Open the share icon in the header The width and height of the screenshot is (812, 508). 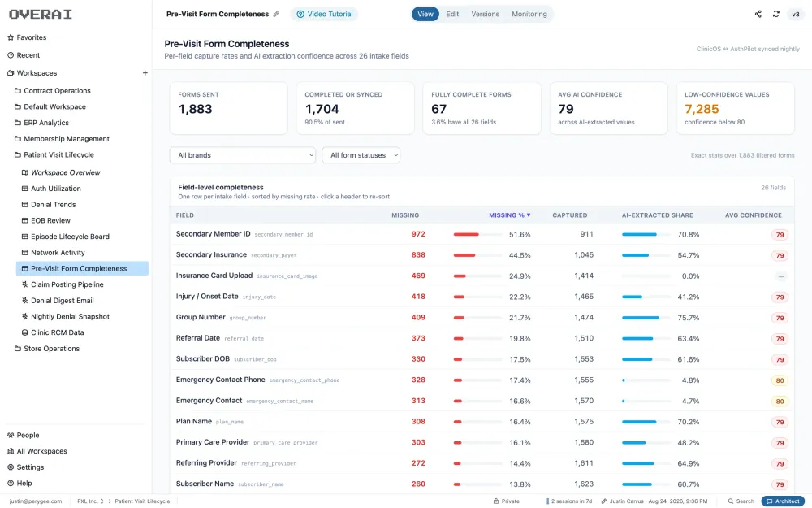[x=758, y=14]
